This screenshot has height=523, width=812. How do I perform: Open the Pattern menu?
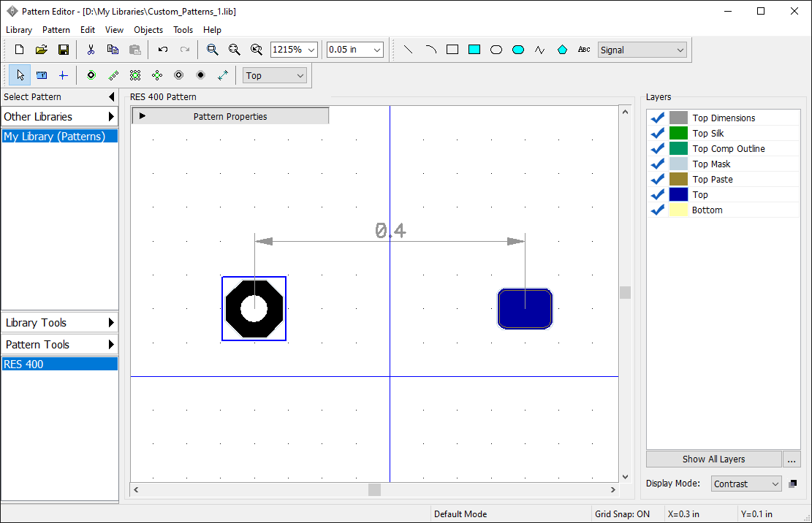point(56,30)
